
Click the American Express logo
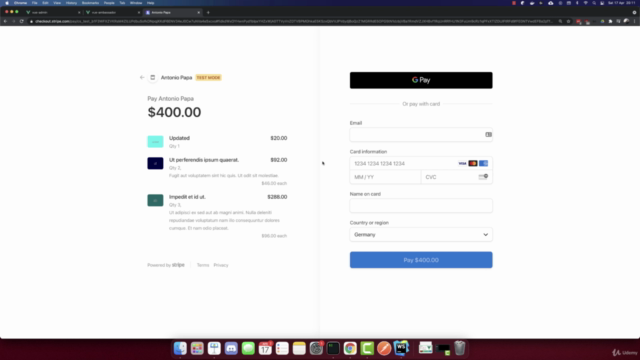coord(483,163)
